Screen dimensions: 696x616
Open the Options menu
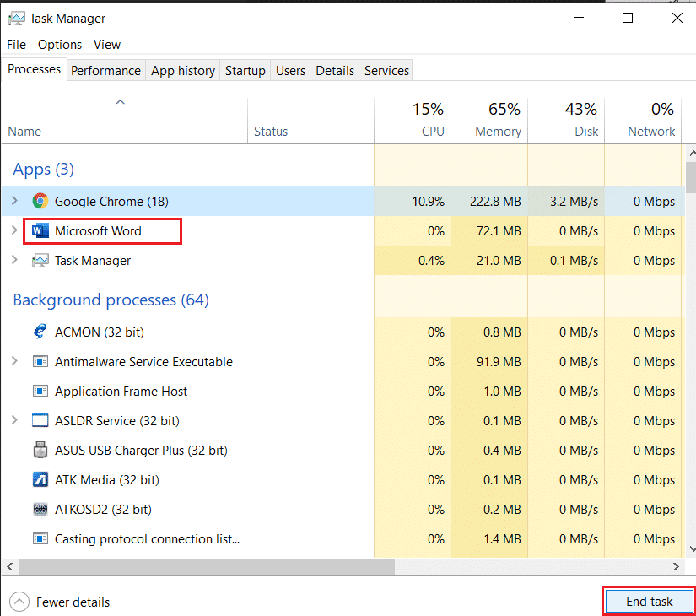[x=59, y=44]
